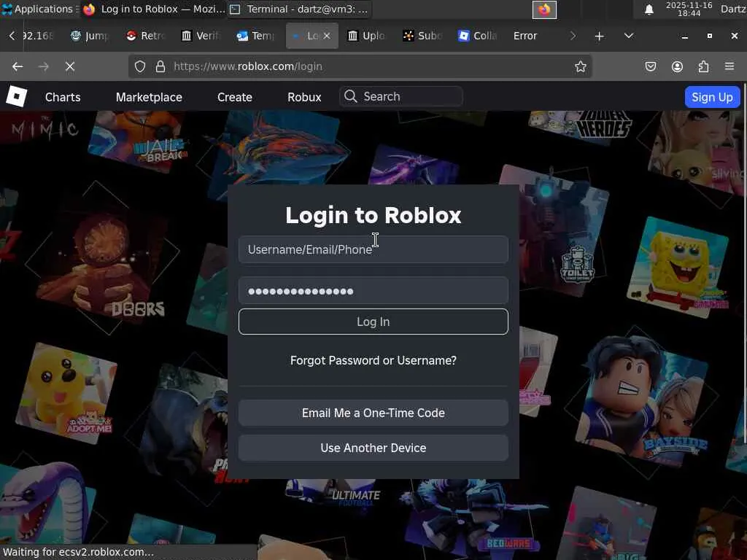Click the Log In button

tap(373, 322)
